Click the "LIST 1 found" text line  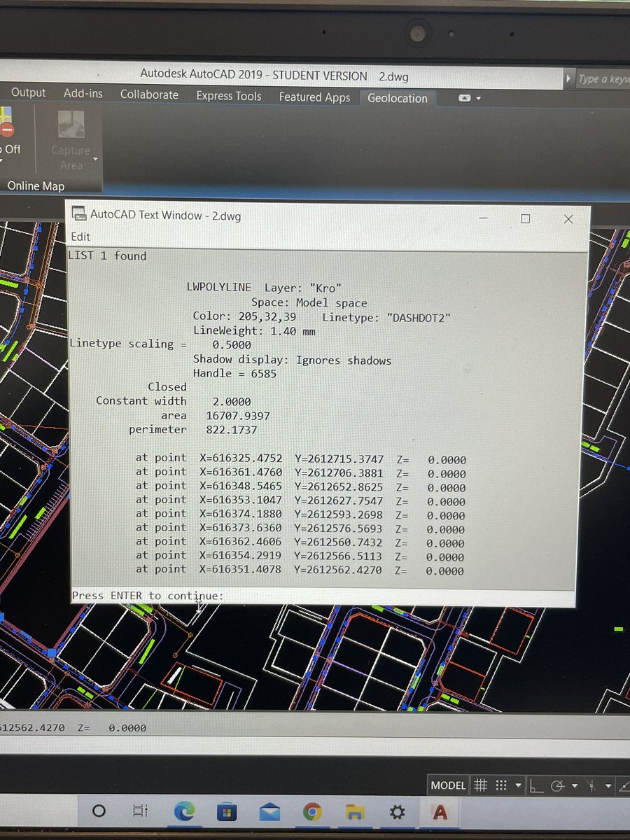[108, 256]
